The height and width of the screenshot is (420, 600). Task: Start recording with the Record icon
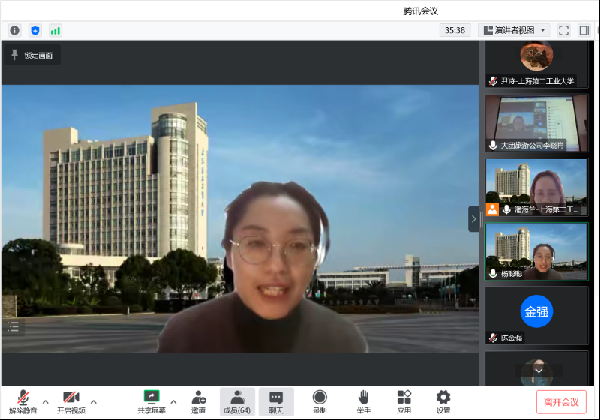(x=319, y=398)
